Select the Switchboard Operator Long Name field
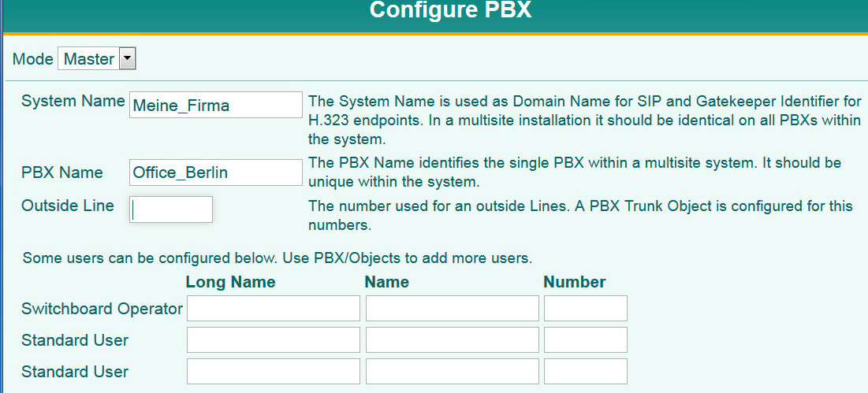 (273, 309)
